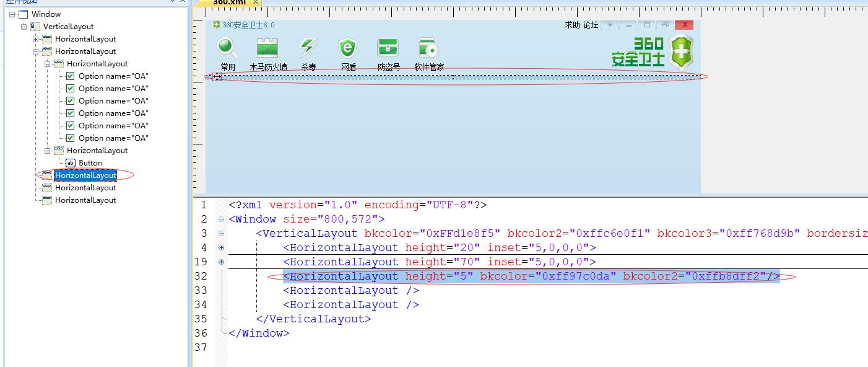Open the 求助 menu in the preview title bar
Screen dimensions: 868x367
(x=572, y=25)
